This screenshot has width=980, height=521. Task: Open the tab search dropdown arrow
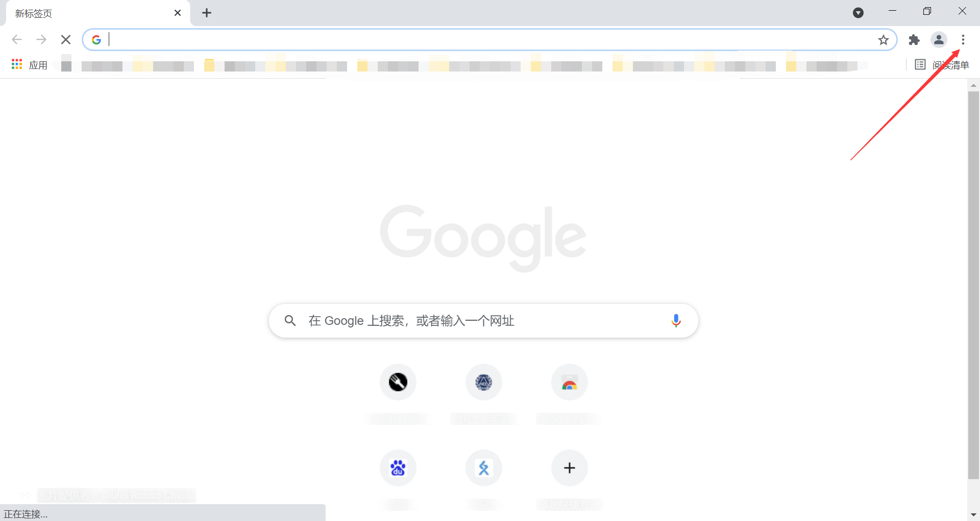pos(859,13)
